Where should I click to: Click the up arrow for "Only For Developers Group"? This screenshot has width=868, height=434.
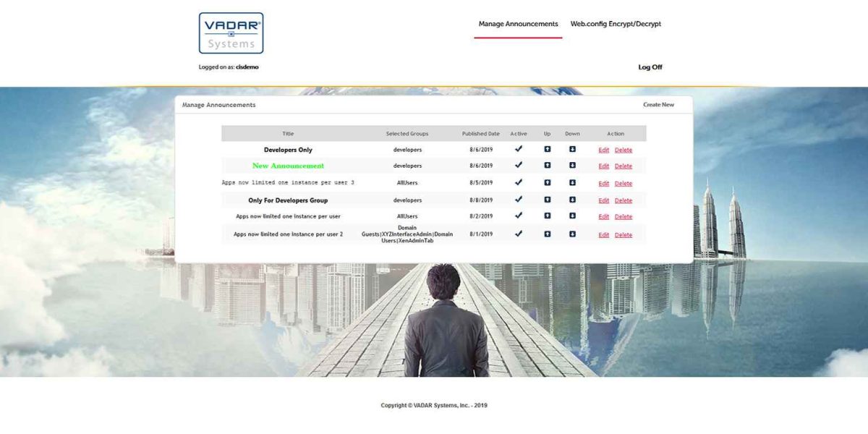pos(548,200)
